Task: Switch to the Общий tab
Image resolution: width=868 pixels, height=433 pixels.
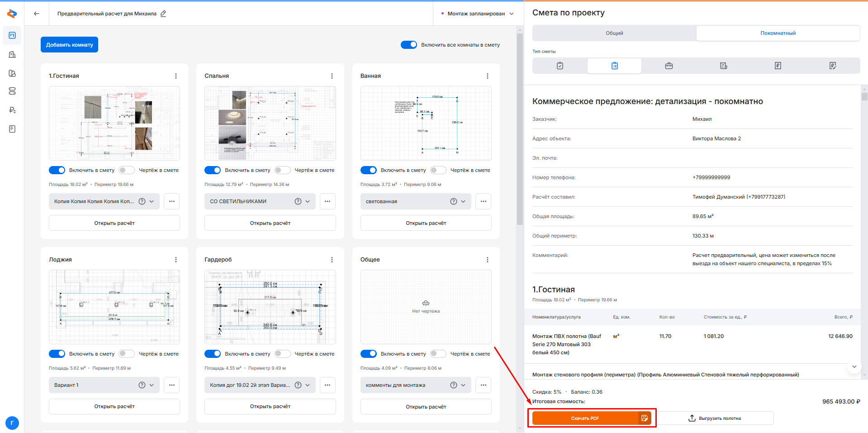Action: [614, 33]
